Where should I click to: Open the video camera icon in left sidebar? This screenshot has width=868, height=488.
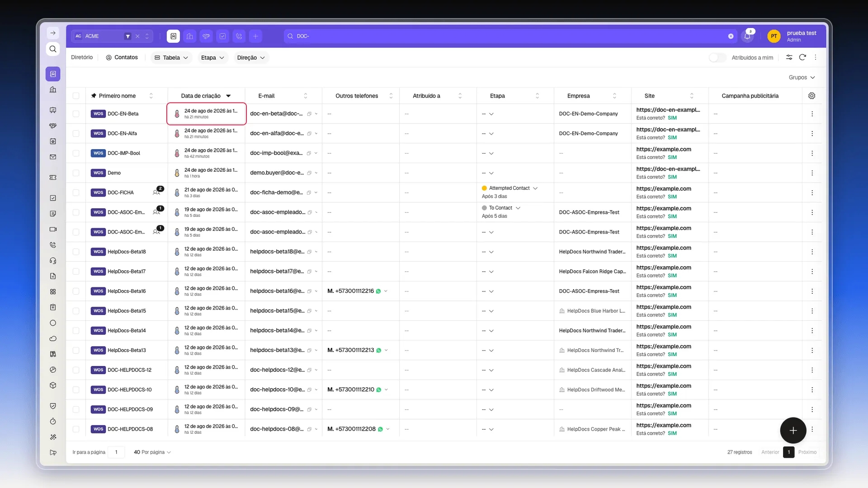tap(53, 229)
